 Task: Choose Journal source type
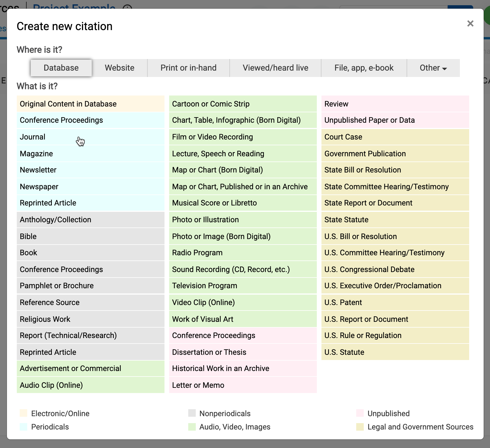(x=91, y=137)
